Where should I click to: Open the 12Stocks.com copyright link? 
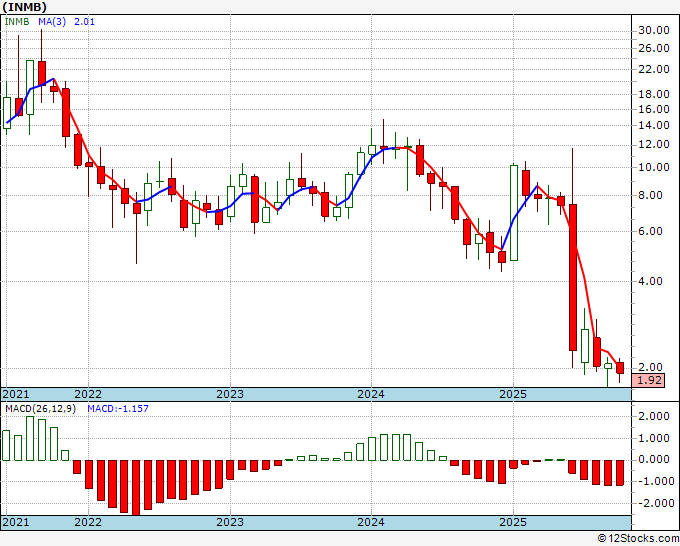638,539
